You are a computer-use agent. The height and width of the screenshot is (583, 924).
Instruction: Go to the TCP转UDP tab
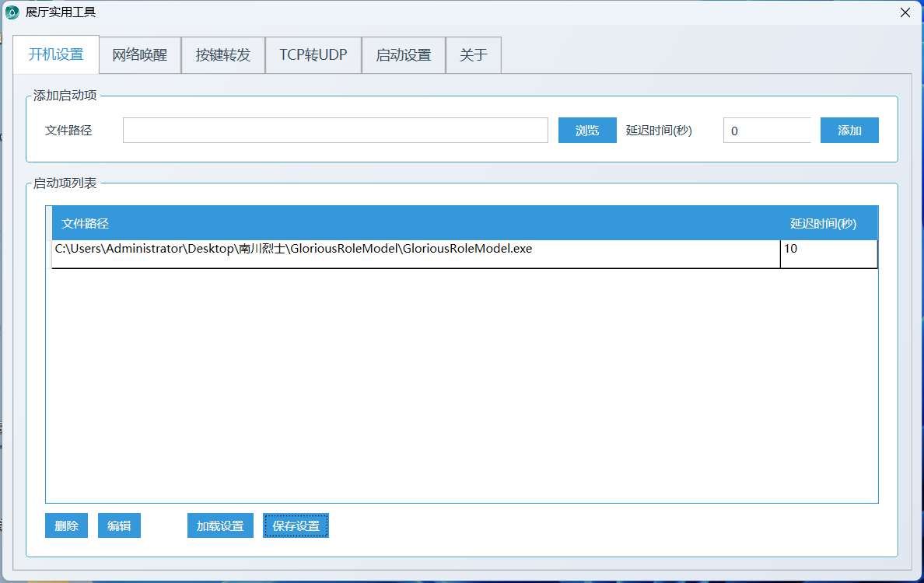313,55
